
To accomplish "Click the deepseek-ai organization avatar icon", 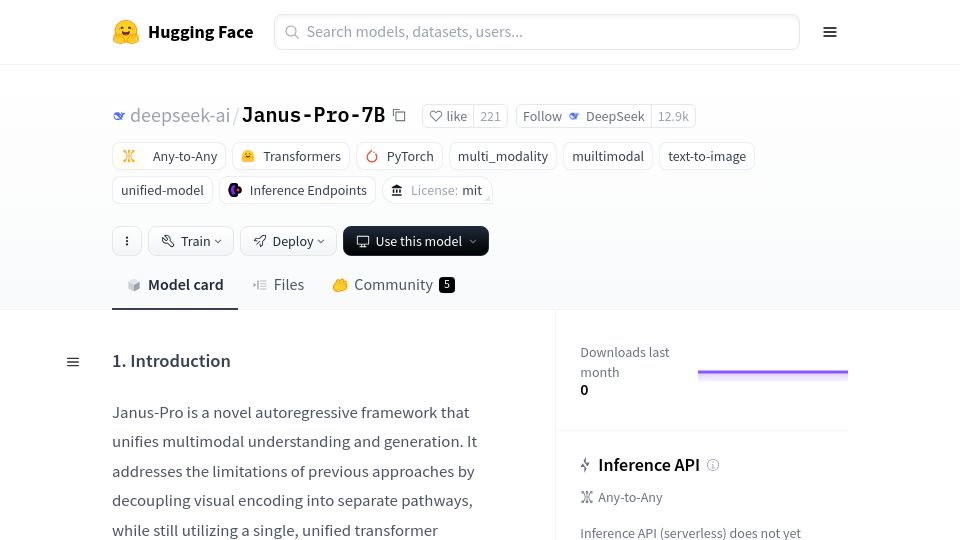I will click(119, 116).
